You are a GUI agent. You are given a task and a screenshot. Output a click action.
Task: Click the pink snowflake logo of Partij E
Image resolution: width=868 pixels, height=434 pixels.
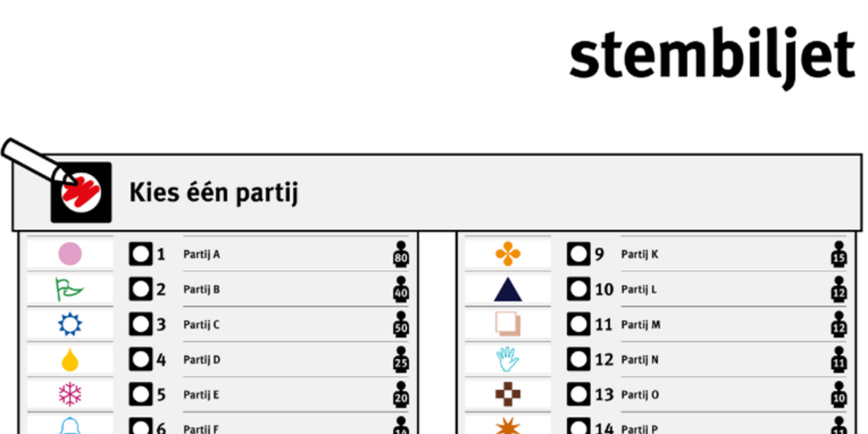[70, 394]
